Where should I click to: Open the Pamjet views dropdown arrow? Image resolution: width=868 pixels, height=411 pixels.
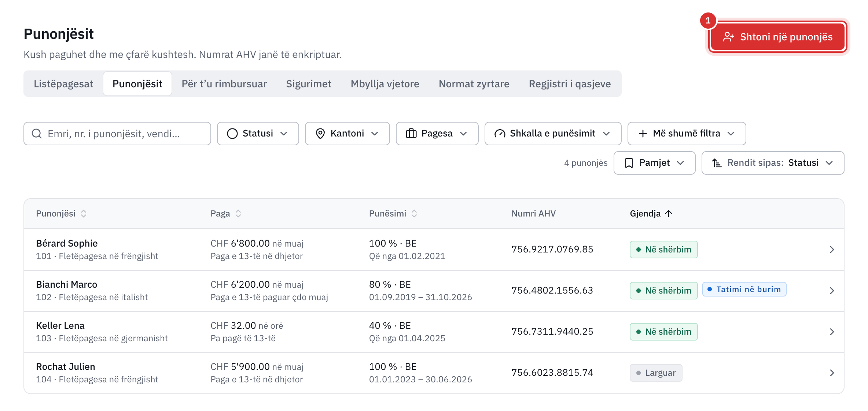pyautogui.click(x=680, y=163)
